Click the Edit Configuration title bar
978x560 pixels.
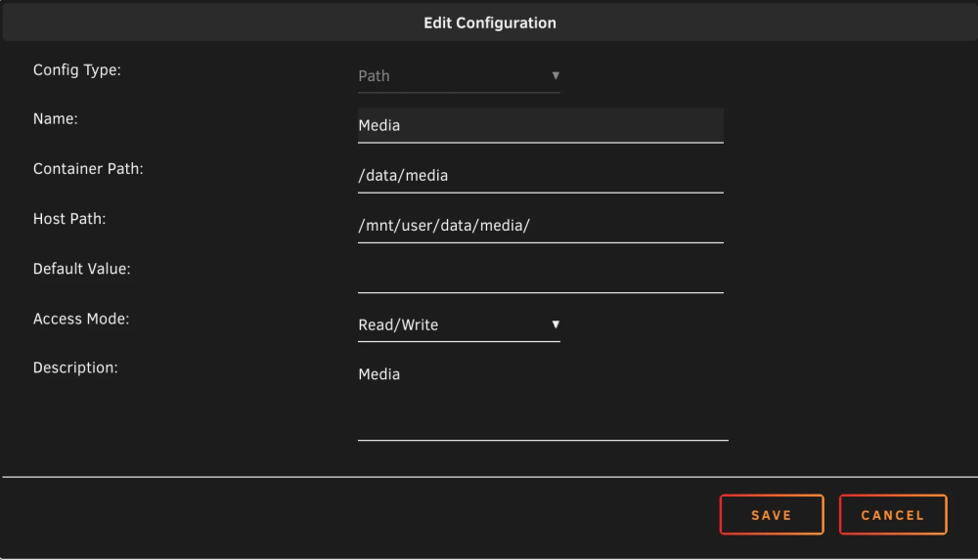tap(490, 22)
